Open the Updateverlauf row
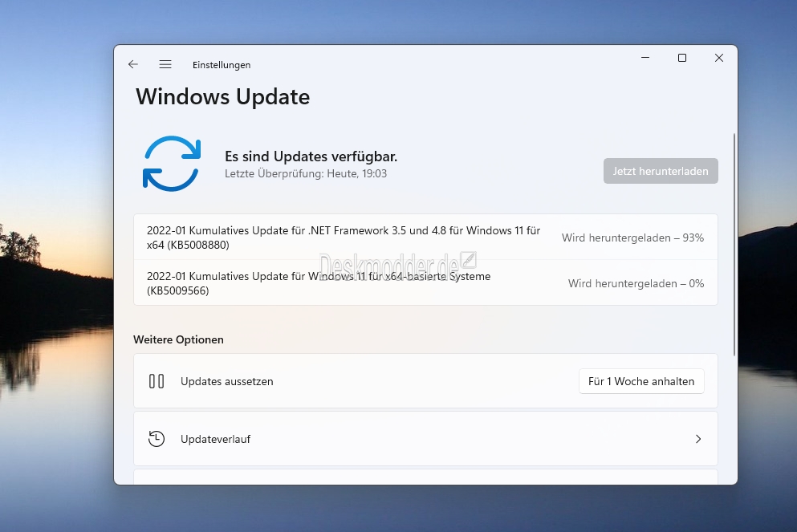The width and height of the screenshot is (797, 532). [425, 439]
